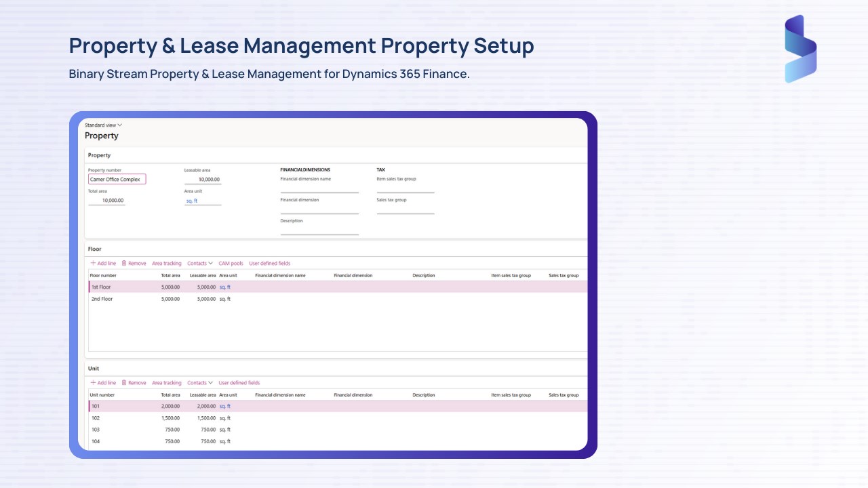
Task: Click the Financial dimension name field in Property section
Action: [x=319, y=188]
